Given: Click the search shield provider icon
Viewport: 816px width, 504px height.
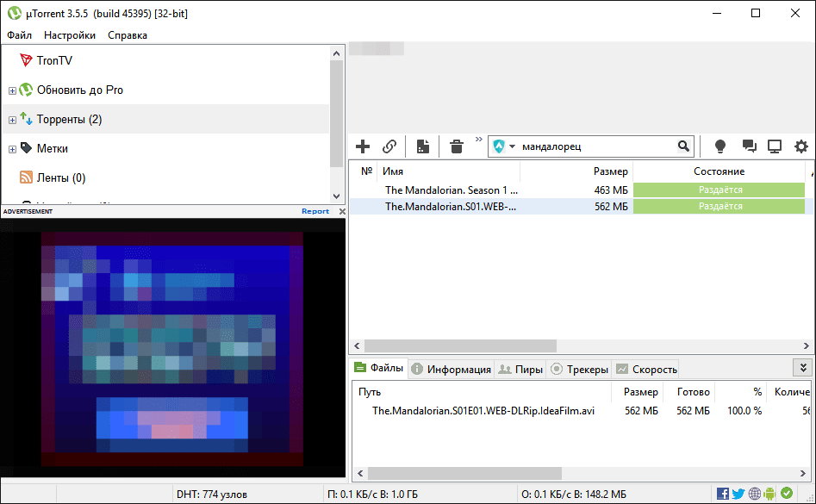Looking at the screenshot, I should 499,146.
